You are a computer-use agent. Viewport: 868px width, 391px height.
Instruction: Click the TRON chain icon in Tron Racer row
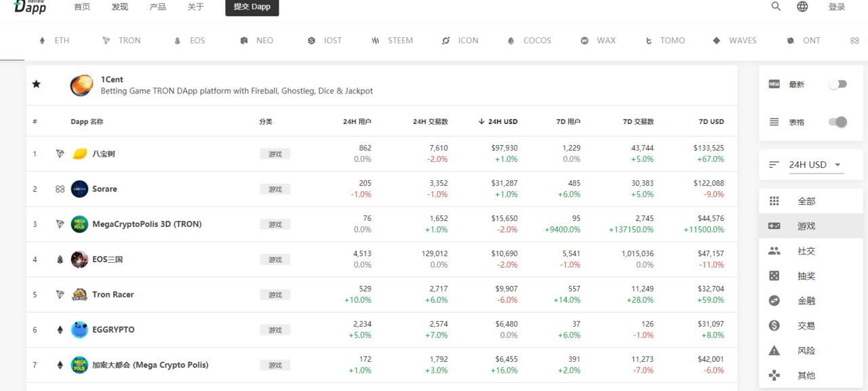60,295
